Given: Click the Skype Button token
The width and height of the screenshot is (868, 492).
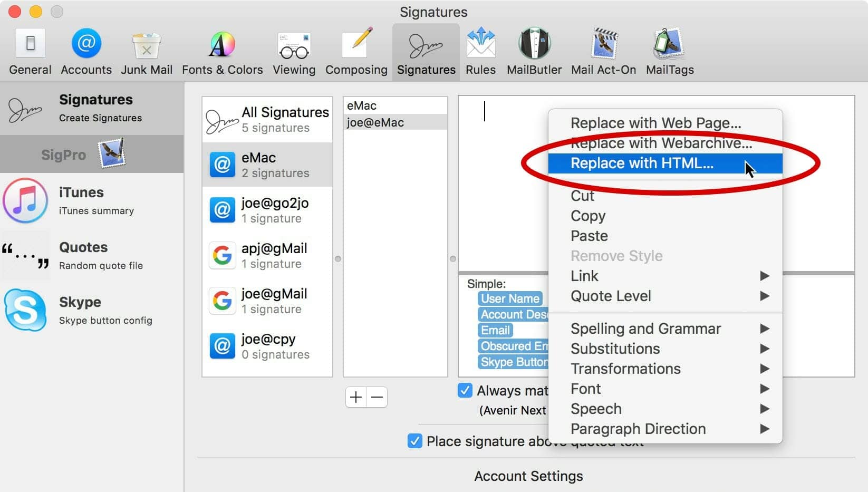Looking at the screenshot, I should pyautogui.click(x=513, y=362).
